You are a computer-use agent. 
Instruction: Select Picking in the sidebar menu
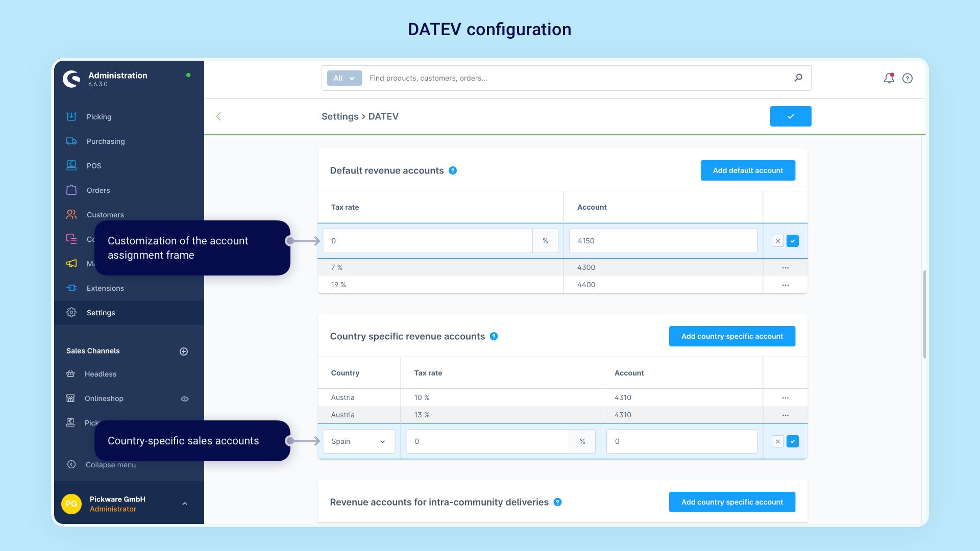[99, 117]
